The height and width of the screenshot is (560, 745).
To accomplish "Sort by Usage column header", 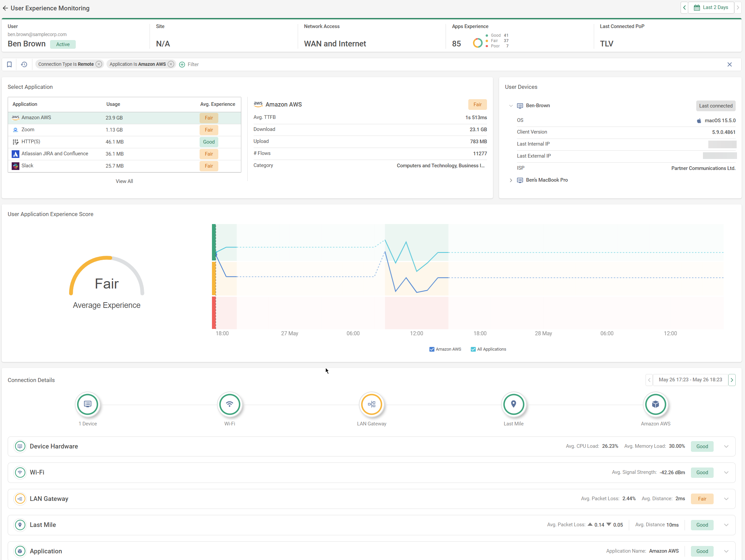I will [113, 104].
